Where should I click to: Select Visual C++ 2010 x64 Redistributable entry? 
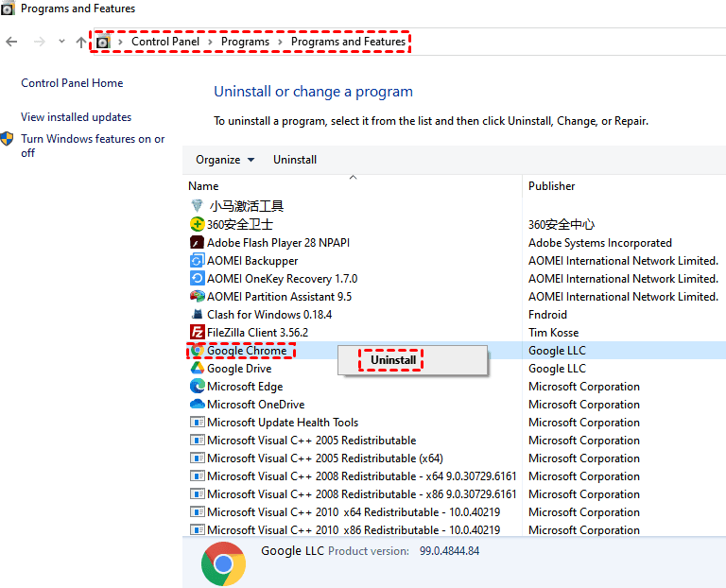[354, 512]
